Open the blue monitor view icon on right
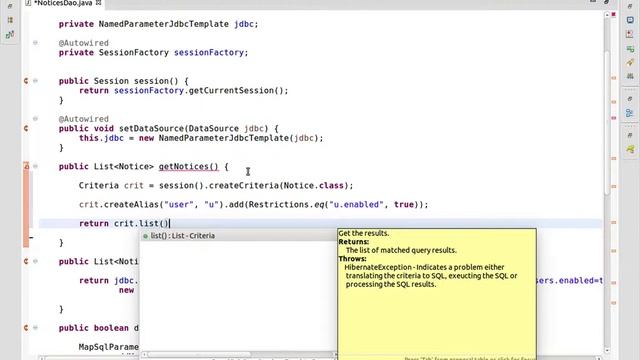The height and width of the screenshot is (360, 640). [630, 20]
